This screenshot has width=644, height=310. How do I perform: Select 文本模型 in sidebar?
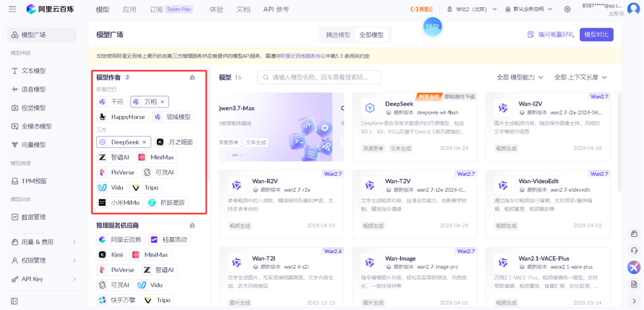tap(42, 71)
